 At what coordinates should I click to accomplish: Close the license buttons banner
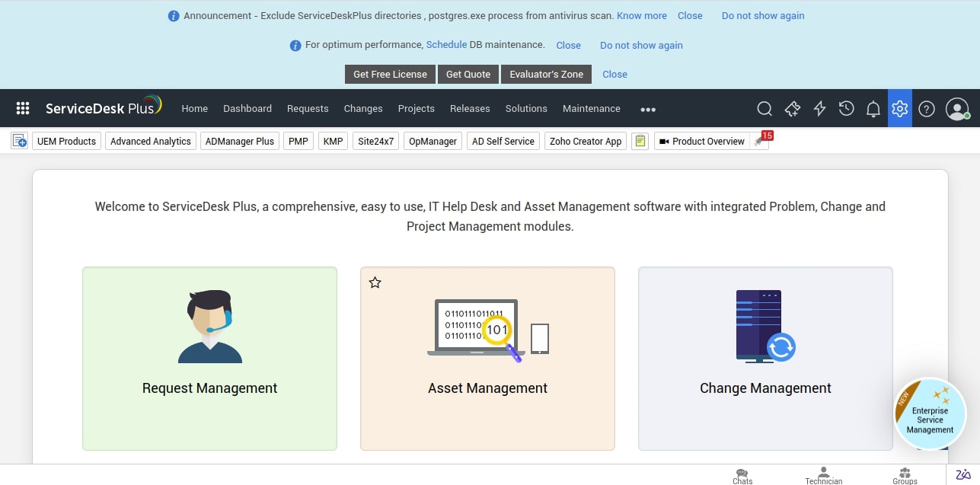click(x=614, y=74)
